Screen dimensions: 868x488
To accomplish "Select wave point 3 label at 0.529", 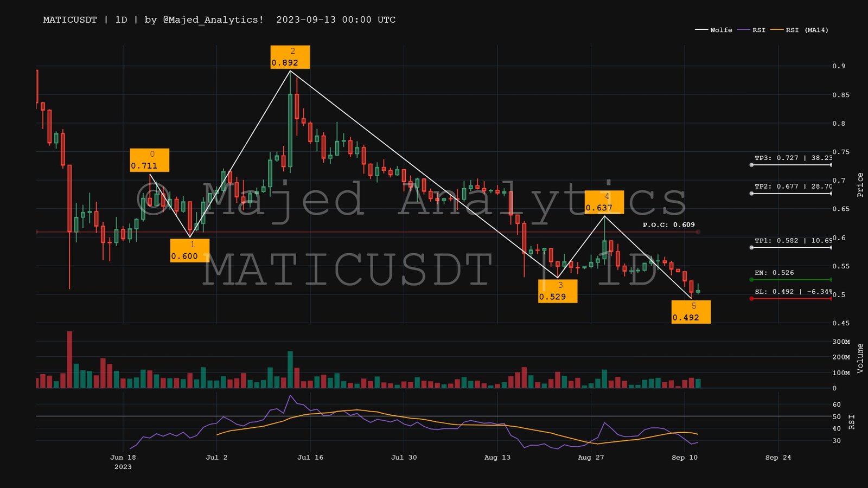I will click(557, 291).
